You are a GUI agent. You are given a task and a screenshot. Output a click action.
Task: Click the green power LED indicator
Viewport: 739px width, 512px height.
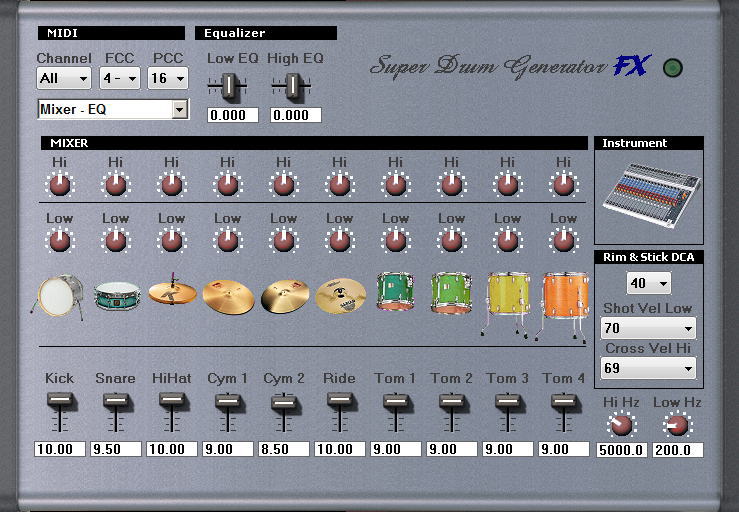coord(673,68)
